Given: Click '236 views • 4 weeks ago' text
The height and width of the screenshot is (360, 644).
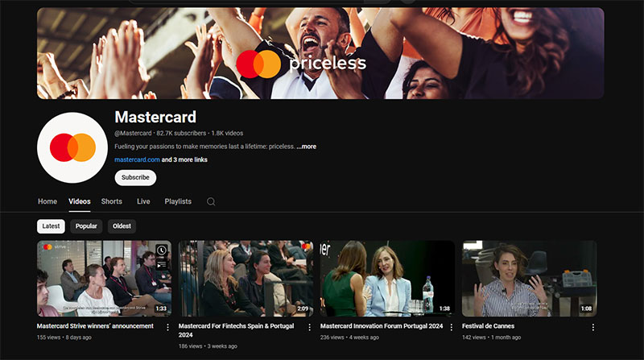Looking at the screenshot, I should pos(349,337).
